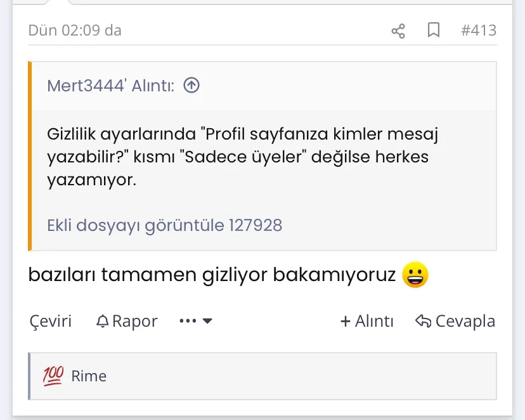
Task: Open the "Mert3444' Alıntı:" quote source link
Action: coord(110,86)
